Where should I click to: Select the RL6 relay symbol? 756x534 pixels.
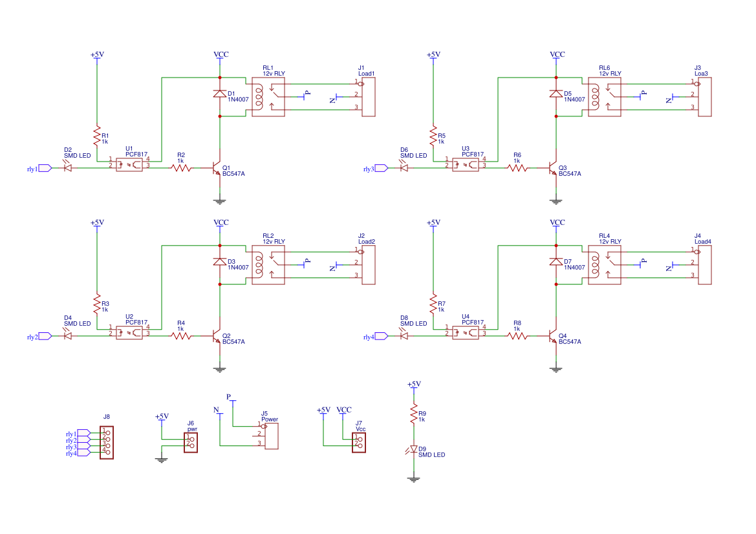pos(605,97)
